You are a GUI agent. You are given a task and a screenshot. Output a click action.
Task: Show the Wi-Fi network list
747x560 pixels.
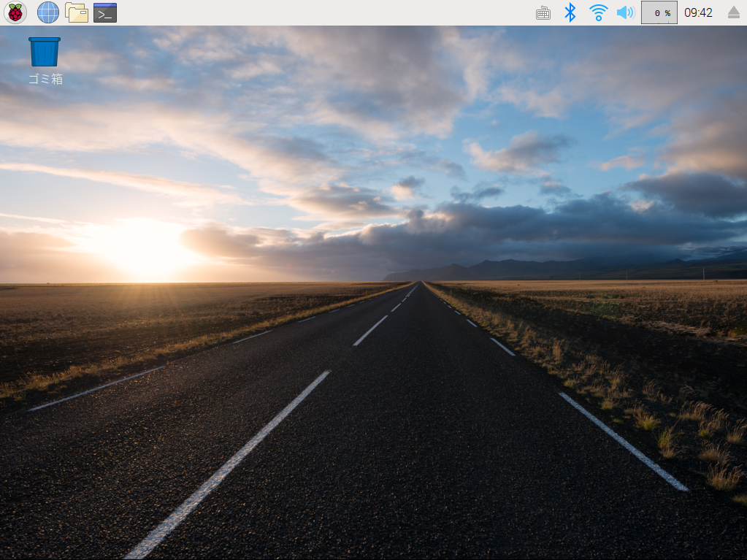[598, 12]
